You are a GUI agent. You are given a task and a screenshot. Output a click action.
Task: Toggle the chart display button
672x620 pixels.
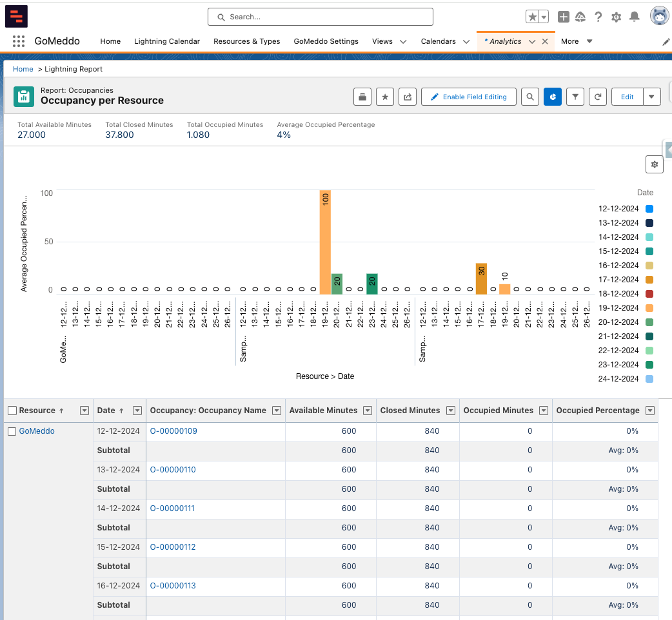click(x=553, y=97)
